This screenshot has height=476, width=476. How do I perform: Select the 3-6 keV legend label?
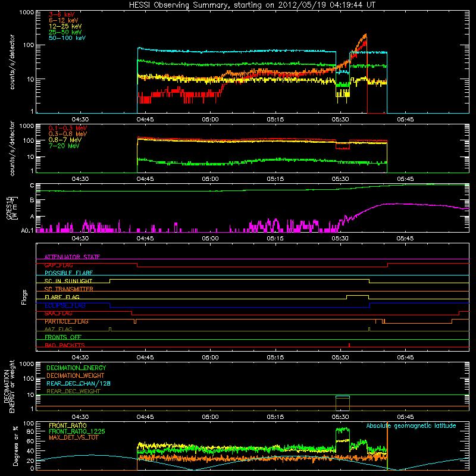(61, 14)
